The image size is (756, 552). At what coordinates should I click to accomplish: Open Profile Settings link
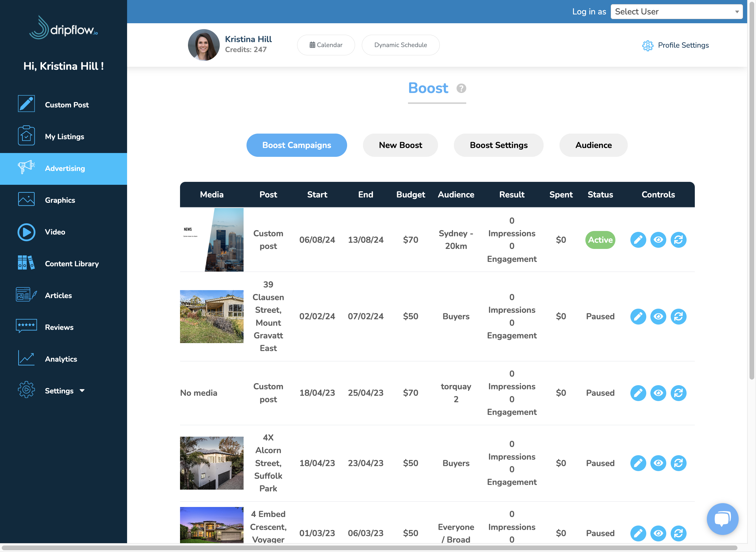675,45
